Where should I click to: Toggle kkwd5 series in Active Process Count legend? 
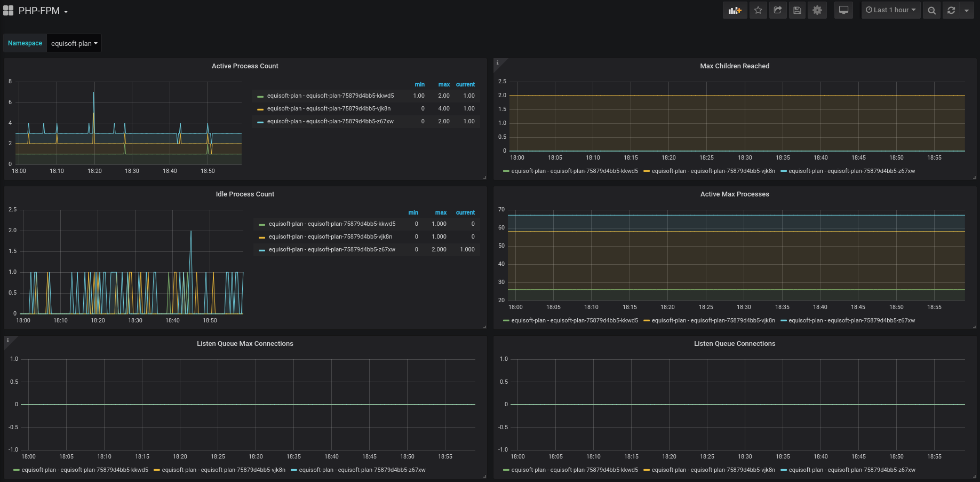(x=330, y=96)
